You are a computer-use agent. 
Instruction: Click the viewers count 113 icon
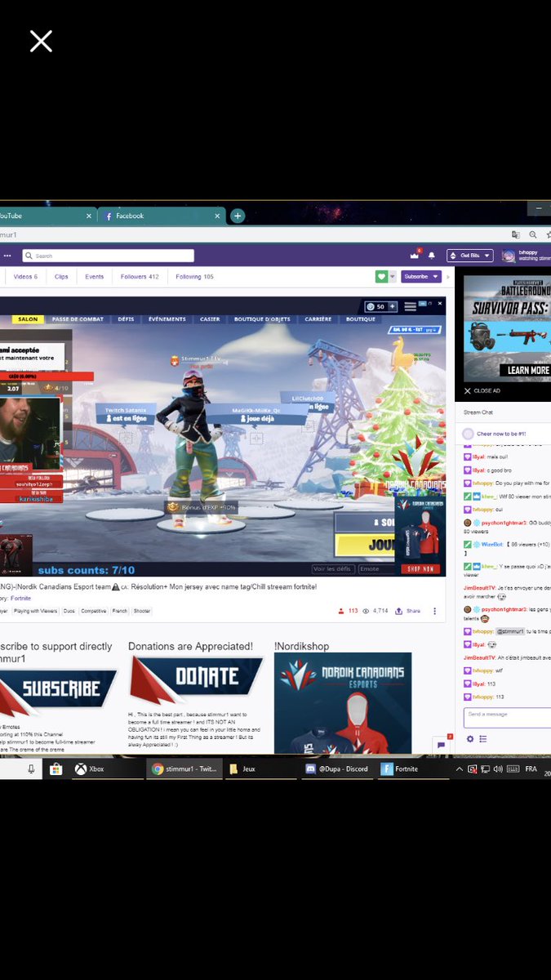[x=347, y=610]
